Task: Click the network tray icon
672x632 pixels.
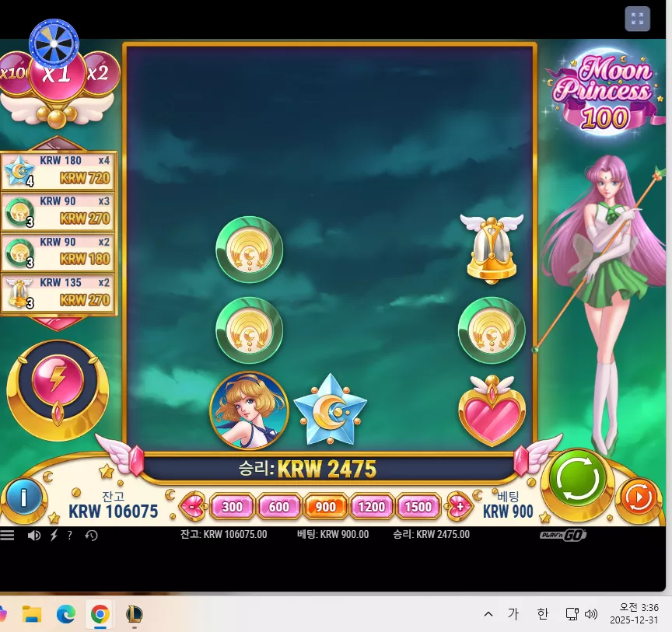Action: (572, 614)
